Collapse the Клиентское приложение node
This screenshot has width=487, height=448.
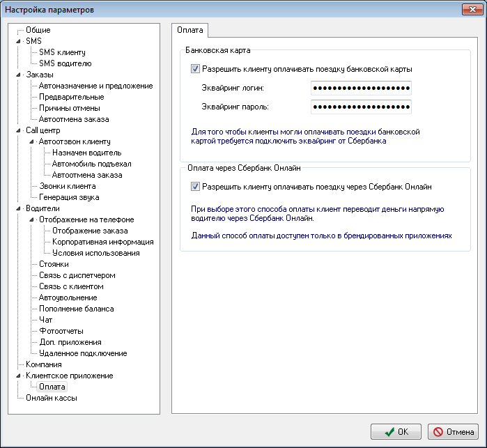18,376
